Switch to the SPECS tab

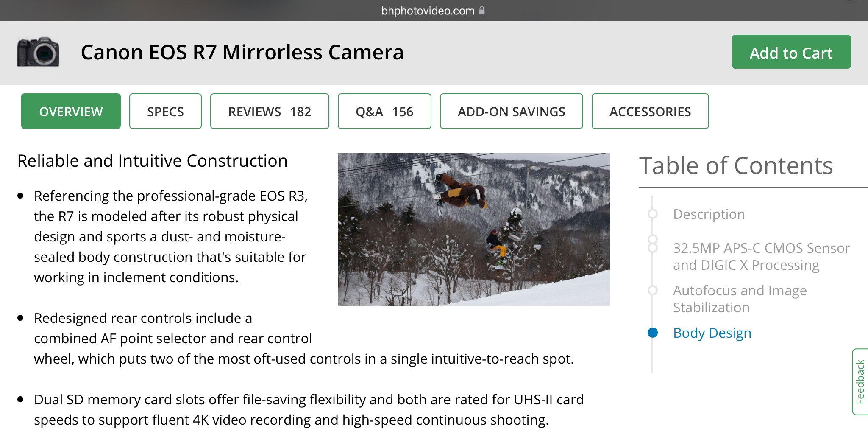(165, 111)
